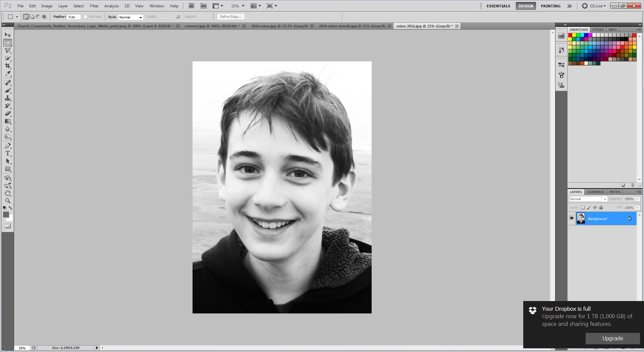Select the 3D Camera Rotate tool

[x=8, y=185]
